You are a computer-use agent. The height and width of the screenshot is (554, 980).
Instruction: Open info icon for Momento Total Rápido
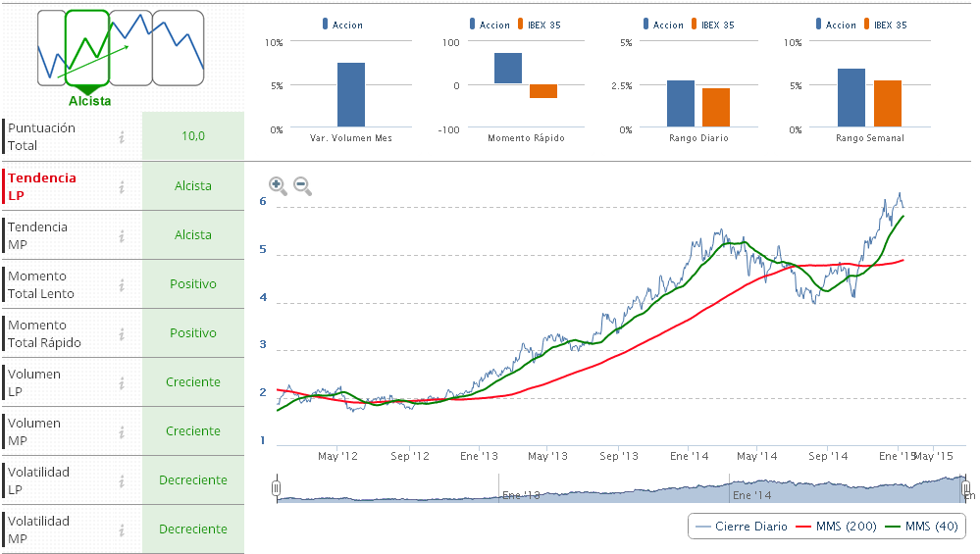tap(122, 333)
